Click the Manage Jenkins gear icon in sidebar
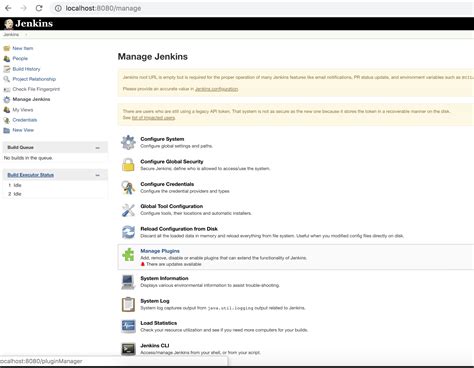 tap(7, 99)
